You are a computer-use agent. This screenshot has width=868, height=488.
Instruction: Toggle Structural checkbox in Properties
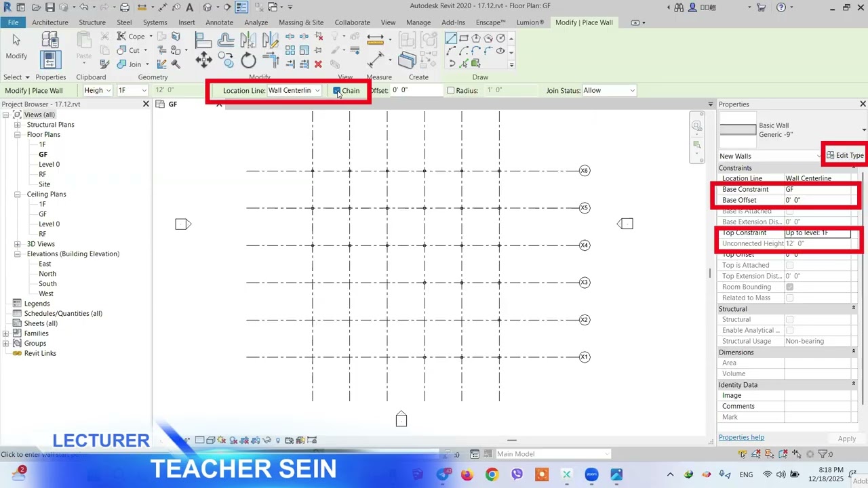tap(789, 319)
